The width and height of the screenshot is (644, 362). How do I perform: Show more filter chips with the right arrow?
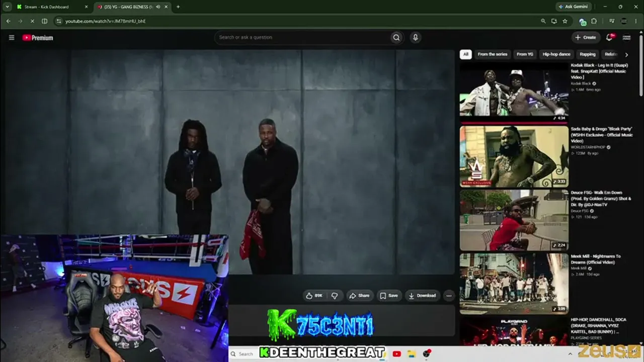pos(626,54)
